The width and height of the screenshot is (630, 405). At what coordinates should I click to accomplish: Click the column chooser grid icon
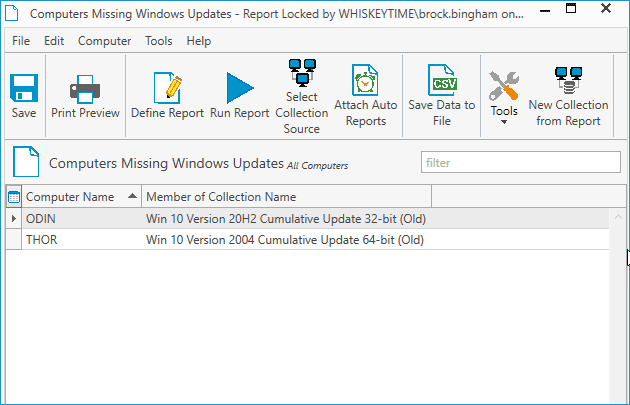tap(14, 197)
